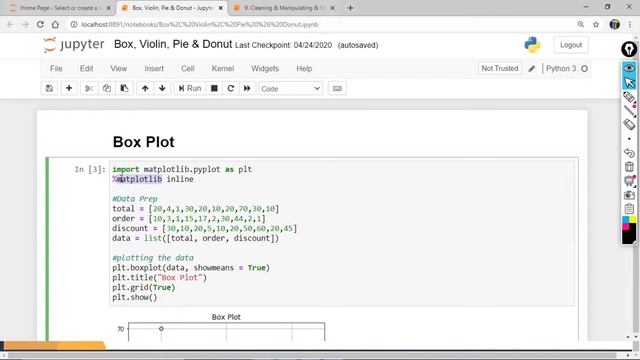Click the whiteboard annotation icon
This screenshot has width=640, height=360.
pyautogui.click(x=629, y=181)
